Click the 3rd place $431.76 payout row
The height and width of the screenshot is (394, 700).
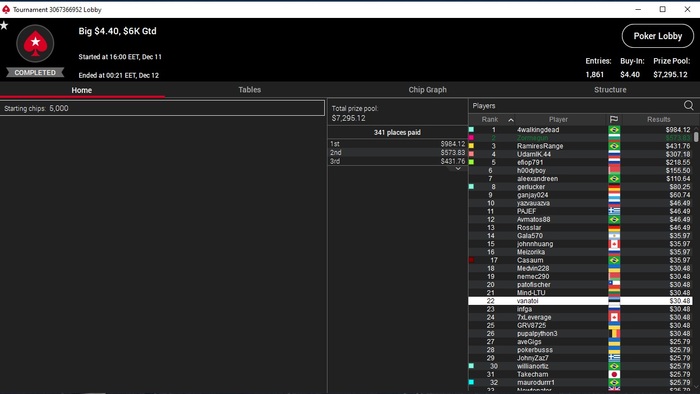click(x=397, y=161)
